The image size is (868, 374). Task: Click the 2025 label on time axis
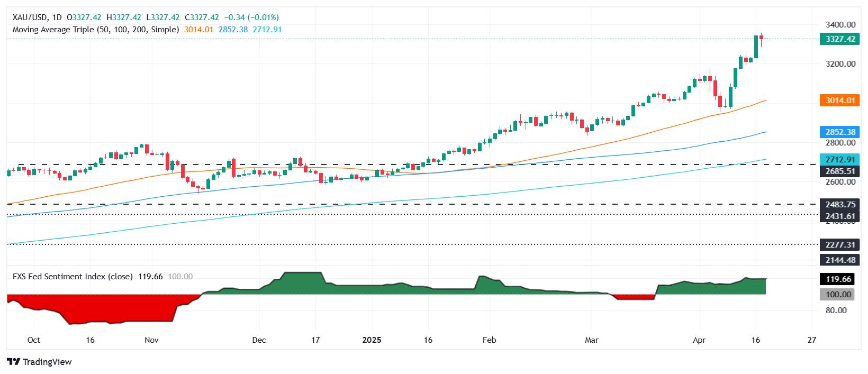pyautogui.click(x=372, y=340)
